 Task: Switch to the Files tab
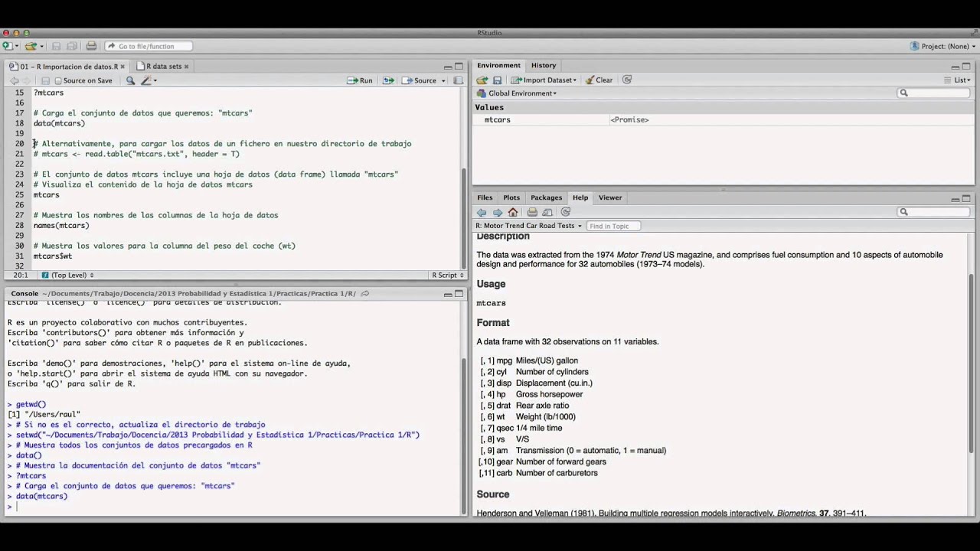pyautogui.click(x=485, y=197)
